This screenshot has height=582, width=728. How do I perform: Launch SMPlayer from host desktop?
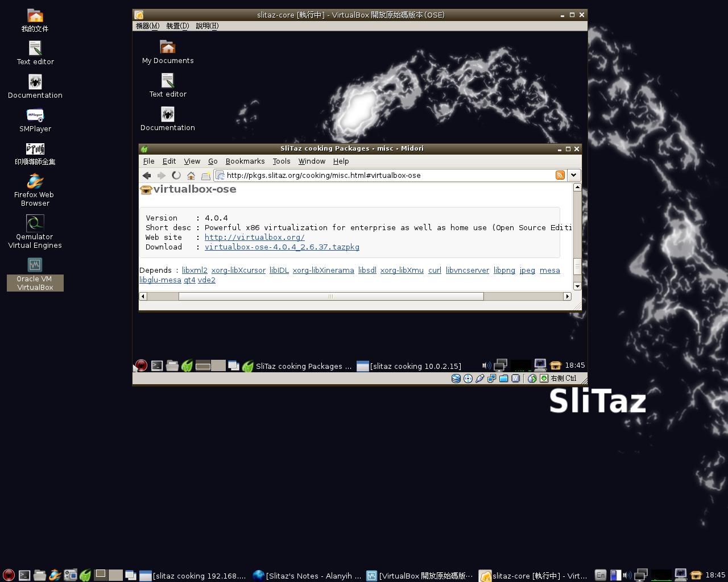pyautogui.click(x=35, y=120)
